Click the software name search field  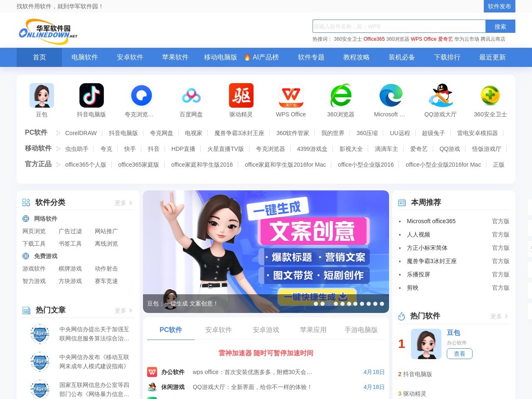[399, 26]
